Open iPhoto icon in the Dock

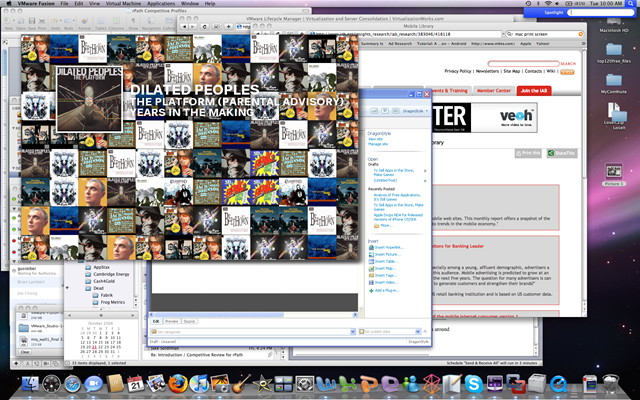(220, 384)
